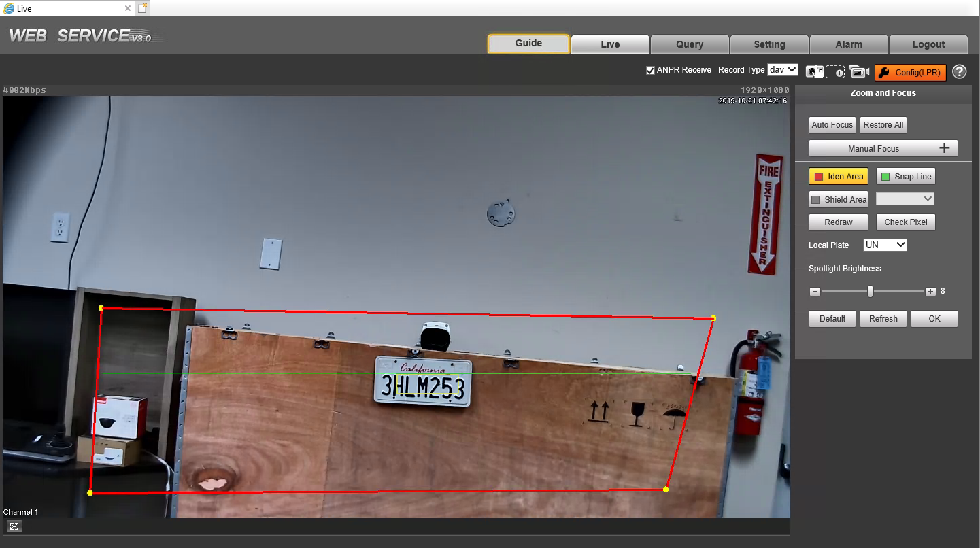Decrease spotlight brightness with the minus button
The image size is (980, 548).
pos(815,292)
